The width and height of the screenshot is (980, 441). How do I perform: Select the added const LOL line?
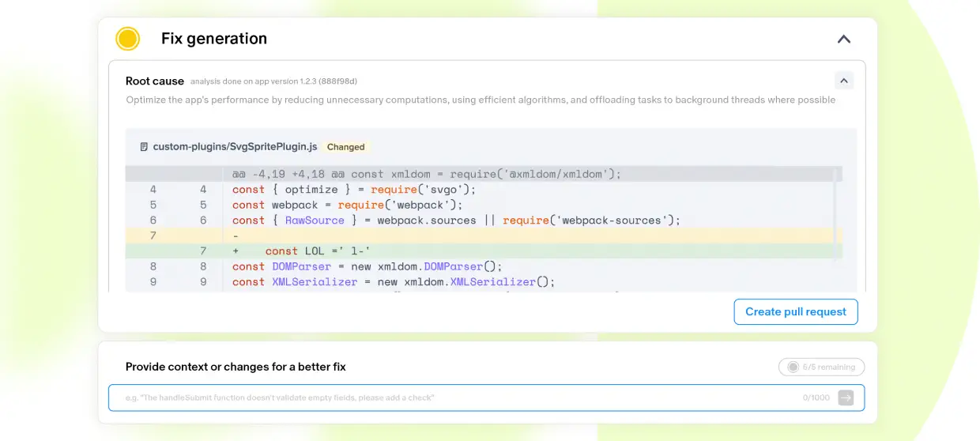coord(484,251)
